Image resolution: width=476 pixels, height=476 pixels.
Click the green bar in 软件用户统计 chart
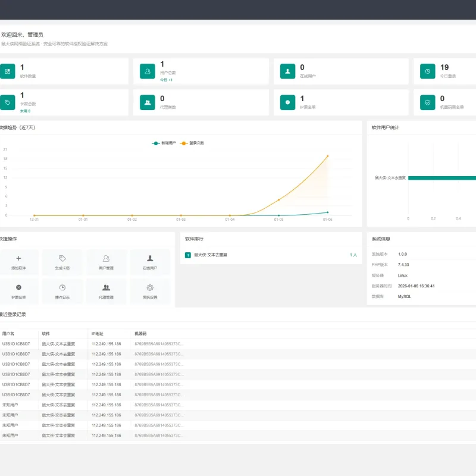tap(442, 178)
